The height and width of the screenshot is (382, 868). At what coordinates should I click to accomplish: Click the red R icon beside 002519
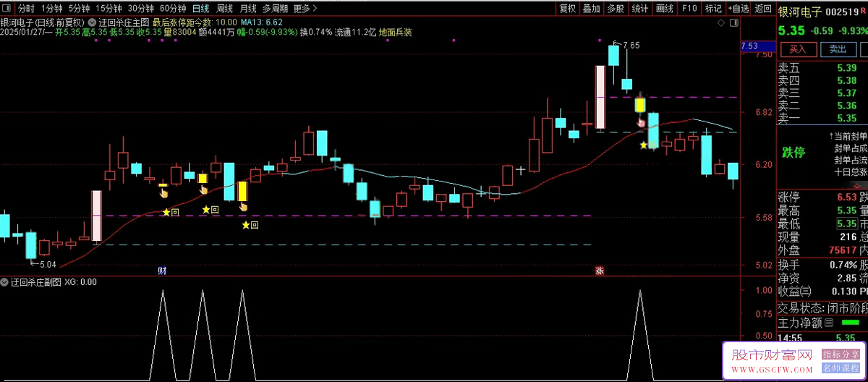click(864, 12)
